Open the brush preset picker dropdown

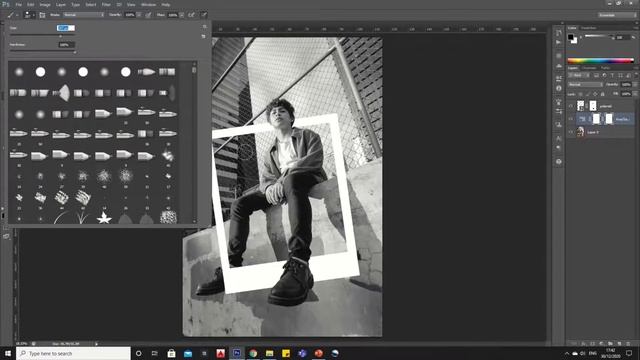[x=29, y=15]
